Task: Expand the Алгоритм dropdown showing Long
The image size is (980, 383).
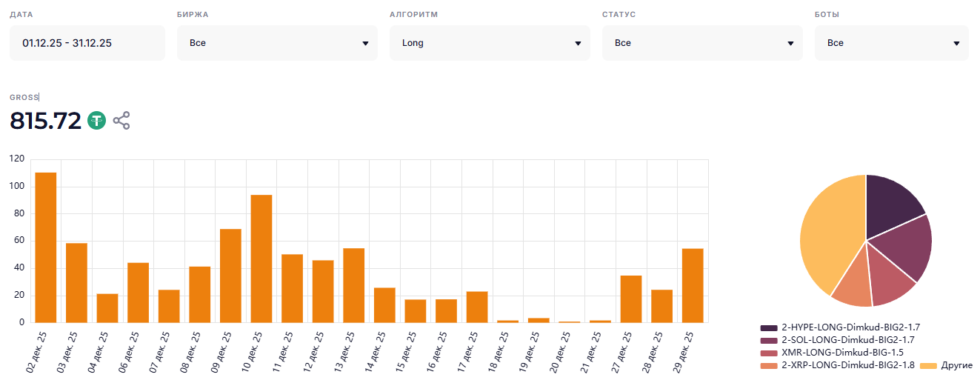Action: pos(490,43)
